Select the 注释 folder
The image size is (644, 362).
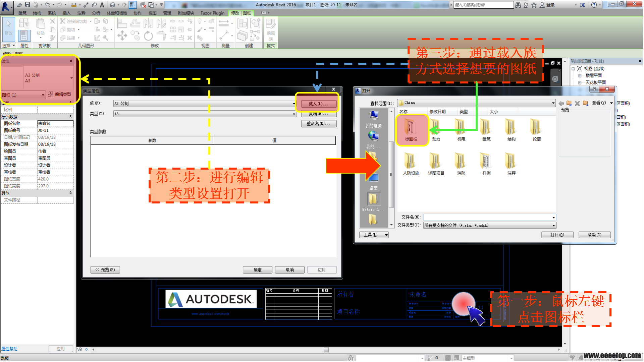(511, 164)
